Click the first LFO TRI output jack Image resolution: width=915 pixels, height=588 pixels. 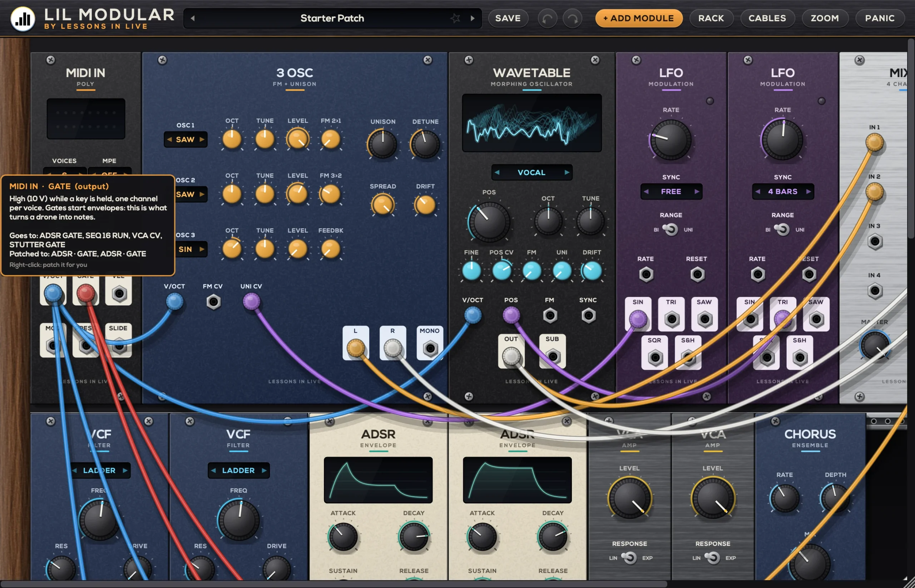(x=672, y=319)
